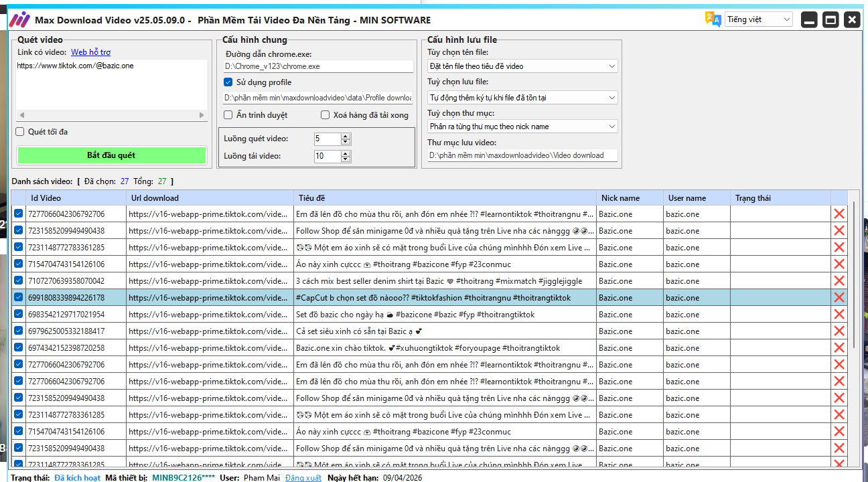This screenshot has width=868, height=482.
Task: Click the Đăng xuất logout link
Action: (x=303, y=478)
